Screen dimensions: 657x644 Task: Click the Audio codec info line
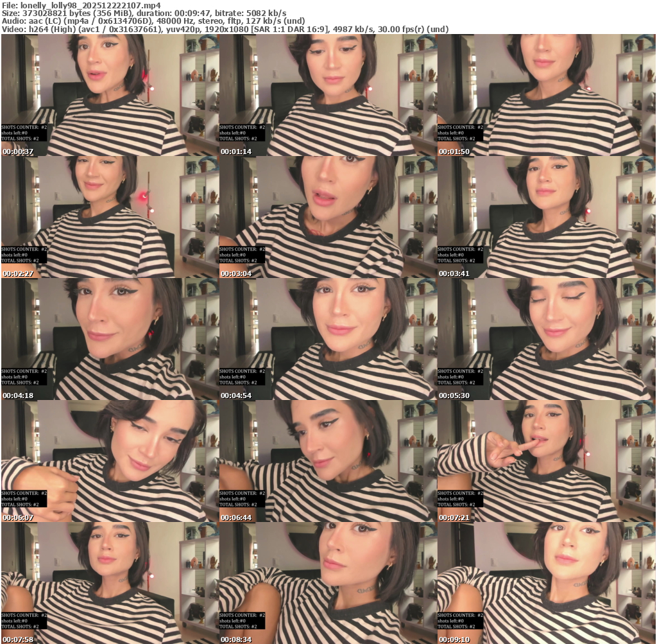[x=153, y=21]
